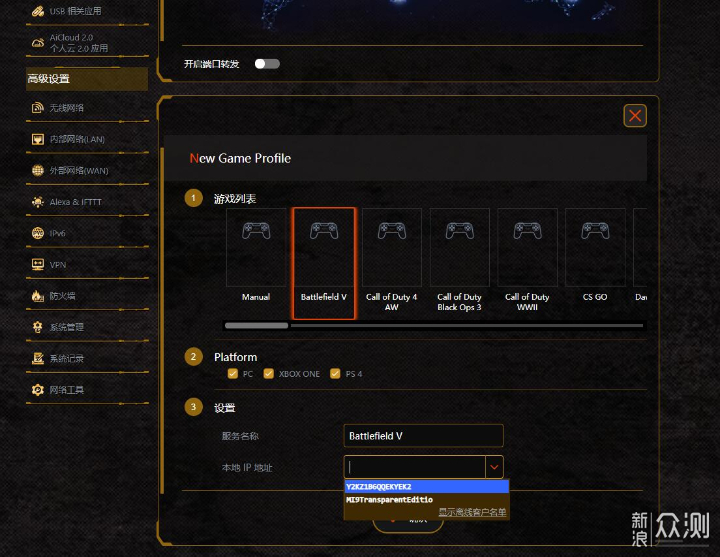720x557 pixels.
Task: Choose Y2KZ1B6QQEKYEK2 from the client list
Action: [x=427, y=487]
